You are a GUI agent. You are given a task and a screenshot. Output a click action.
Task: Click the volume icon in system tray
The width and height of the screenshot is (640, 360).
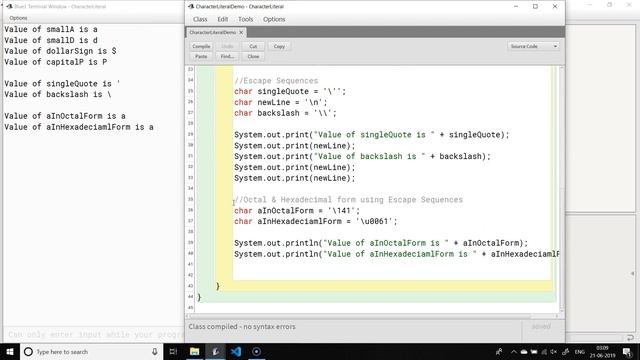tap(553, 352)
